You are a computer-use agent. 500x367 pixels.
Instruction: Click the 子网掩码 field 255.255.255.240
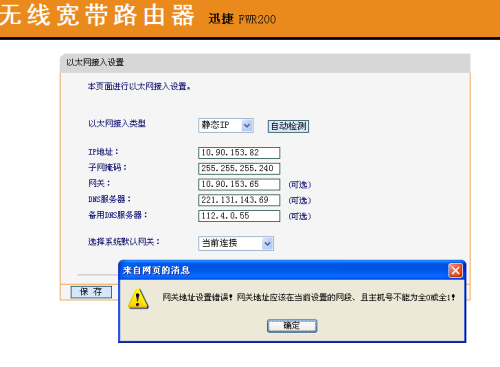tap(239, 169)
